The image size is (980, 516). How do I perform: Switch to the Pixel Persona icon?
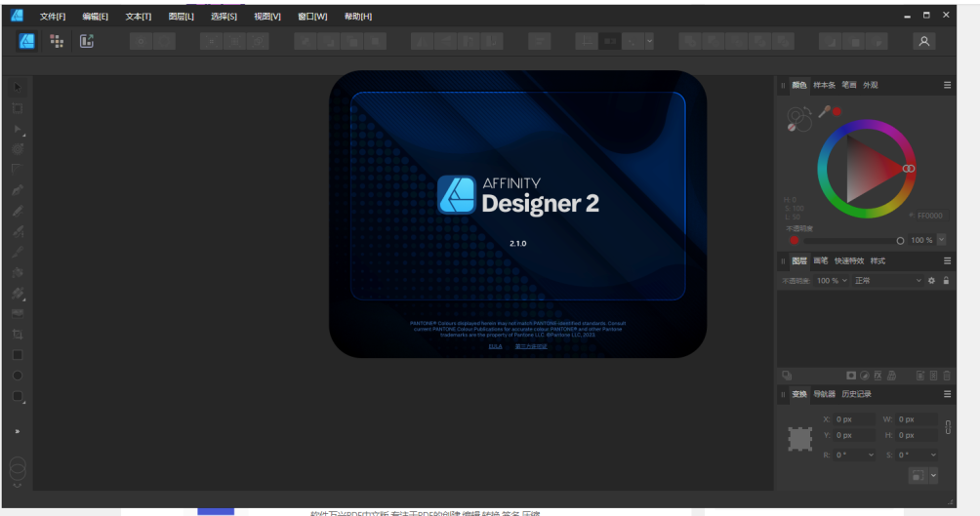pos(57,41)
